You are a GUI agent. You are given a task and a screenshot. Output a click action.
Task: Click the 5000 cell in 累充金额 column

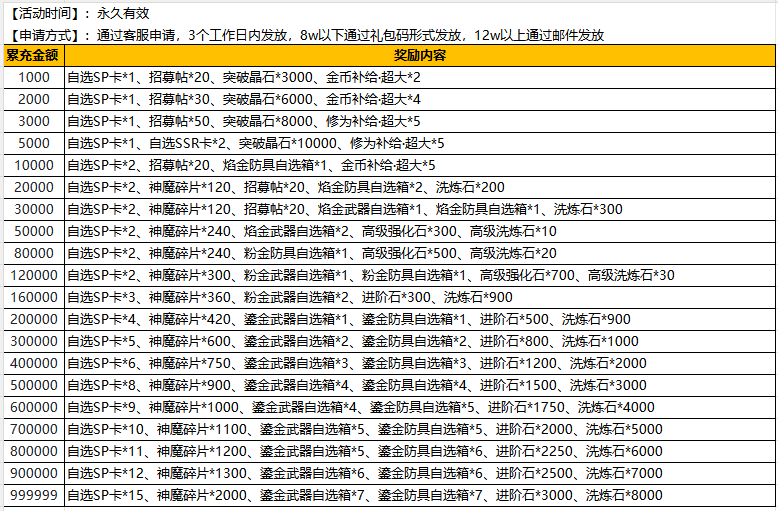(x=33, y=143)
